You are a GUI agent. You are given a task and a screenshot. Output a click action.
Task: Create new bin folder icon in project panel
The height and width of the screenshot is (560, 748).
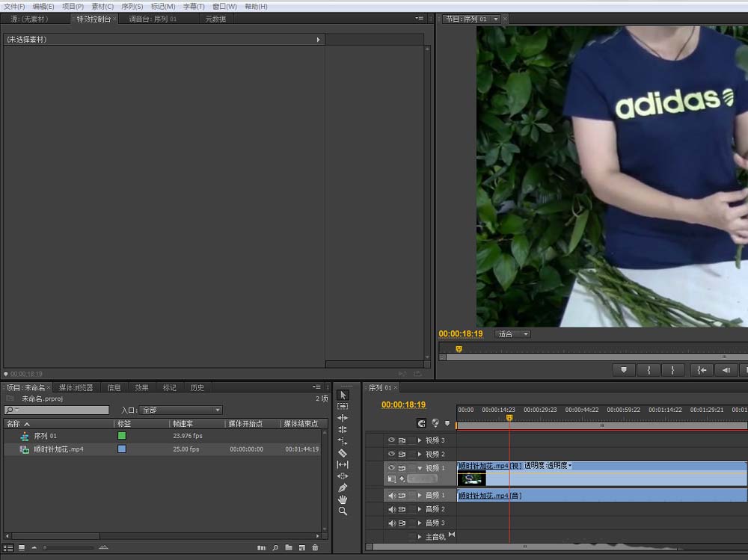pos(289,547)
